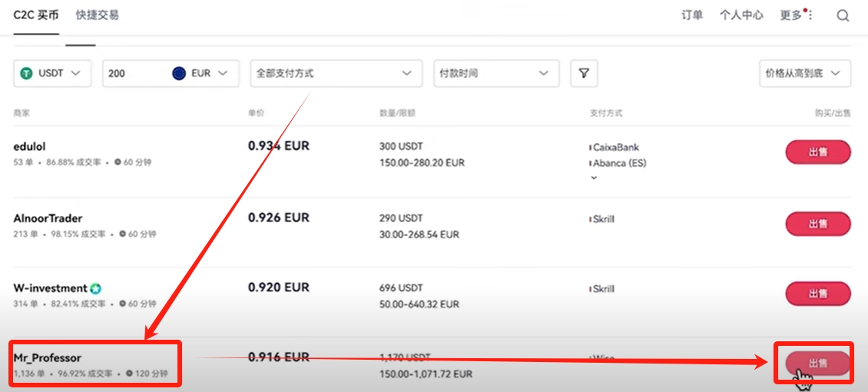868x392 pixels.
Task: Click 出售 button for Mr_Professor
Action: pos(817,364)
